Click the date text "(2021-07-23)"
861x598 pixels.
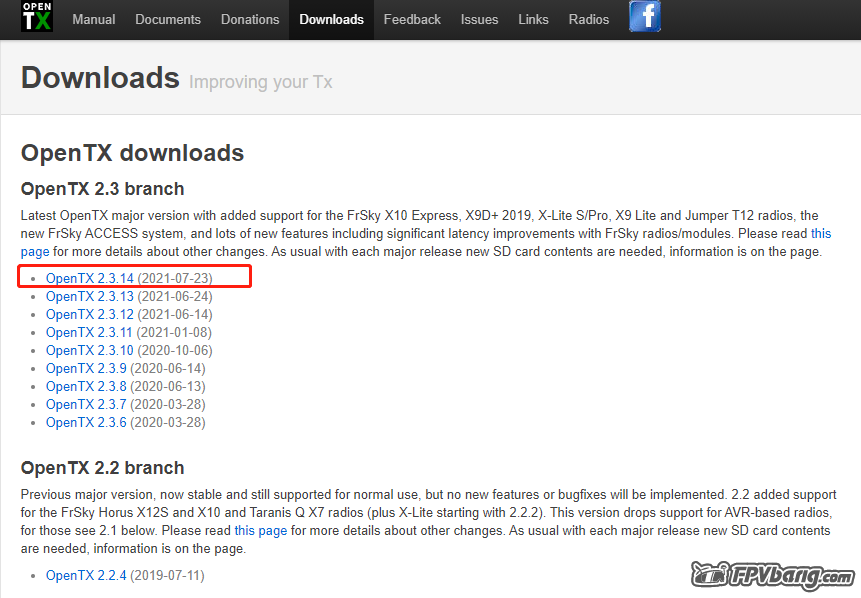175,278
